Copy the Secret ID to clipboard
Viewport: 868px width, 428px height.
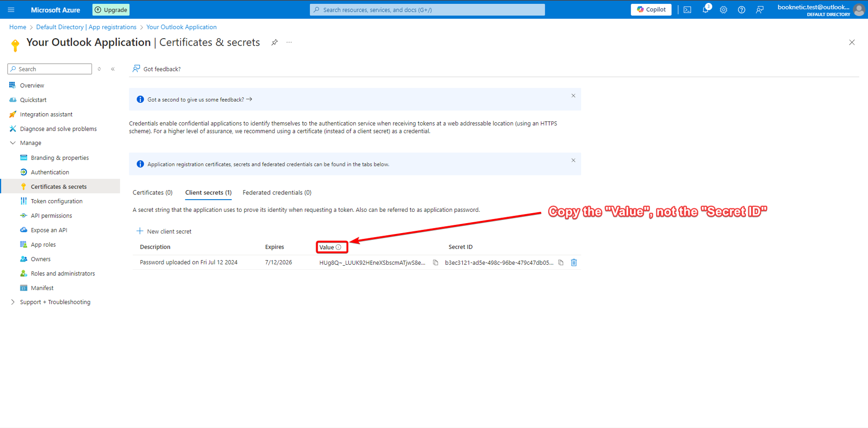561,263
